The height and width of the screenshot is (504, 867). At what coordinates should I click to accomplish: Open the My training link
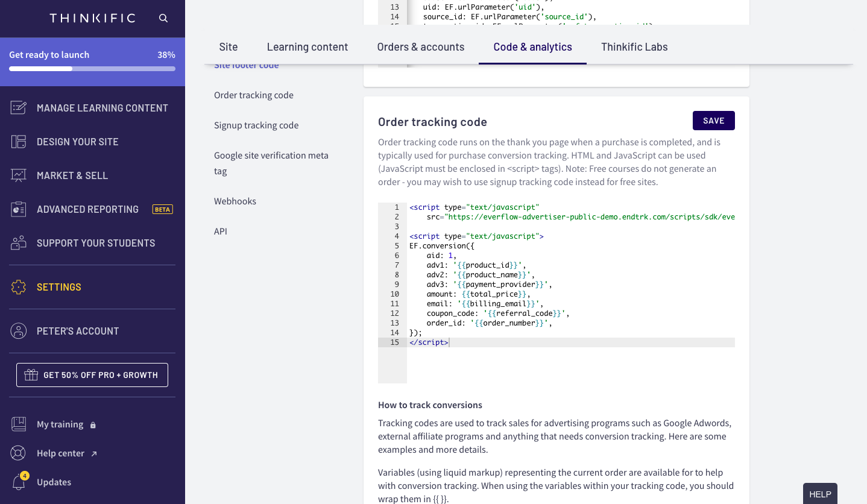pos(60,424)
